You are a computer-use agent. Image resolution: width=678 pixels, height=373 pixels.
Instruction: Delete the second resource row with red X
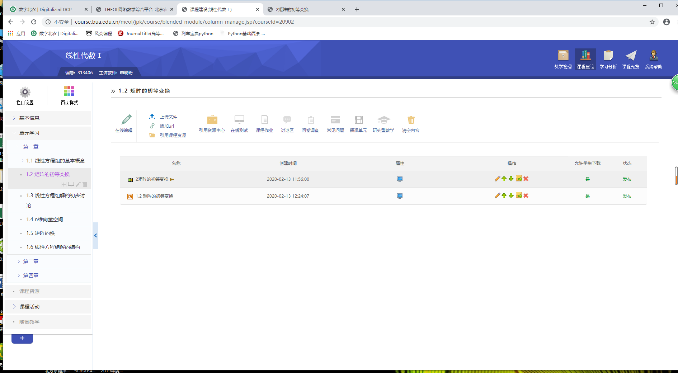coord(526,195)
